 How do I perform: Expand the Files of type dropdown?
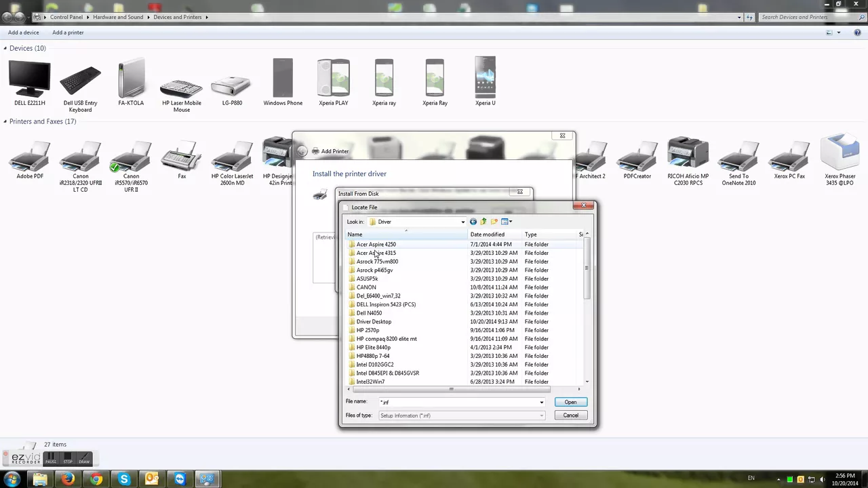coord(541,415)
